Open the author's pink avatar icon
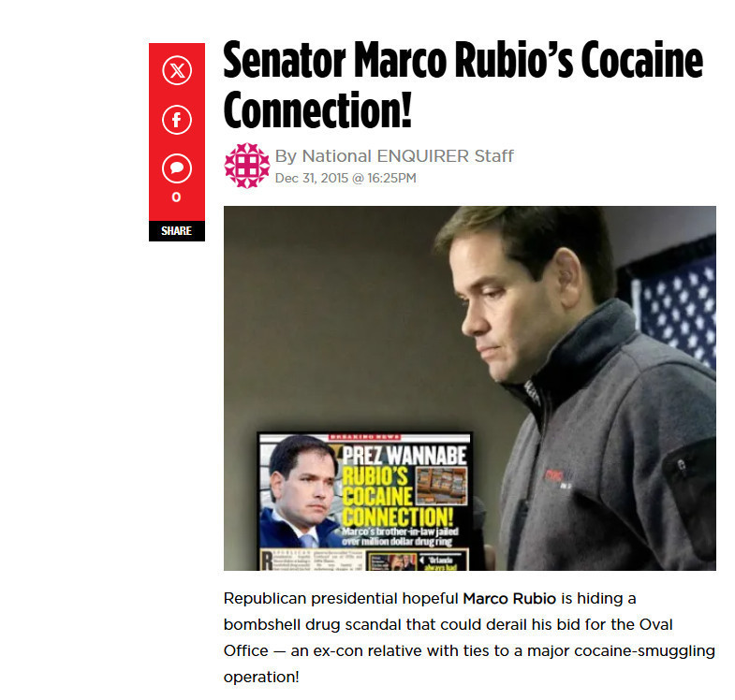The width and height of the screenshot is (735, 700). point(247,166)
